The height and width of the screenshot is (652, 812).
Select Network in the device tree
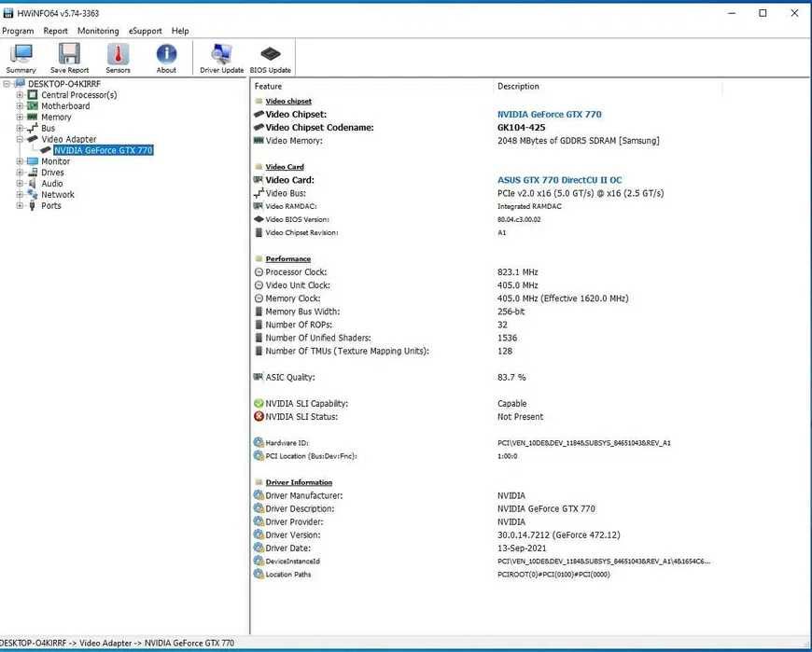point(58,195)
